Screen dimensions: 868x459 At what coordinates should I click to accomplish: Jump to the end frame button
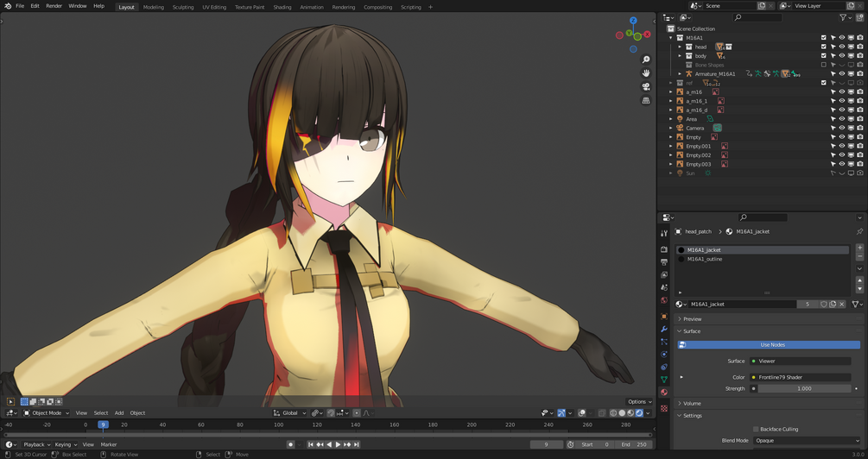pyautogui.click(x=357, y=444)
